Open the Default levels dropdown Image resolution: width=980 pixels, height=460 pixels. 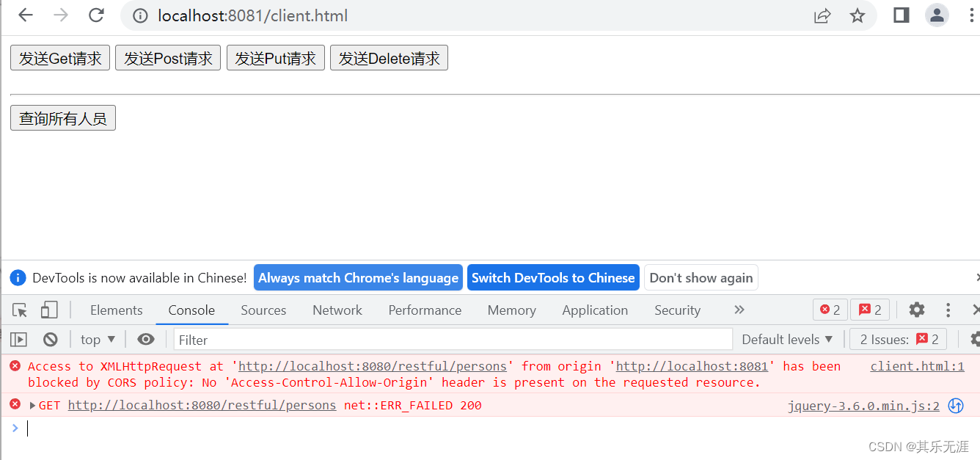[x=787, y=339]
